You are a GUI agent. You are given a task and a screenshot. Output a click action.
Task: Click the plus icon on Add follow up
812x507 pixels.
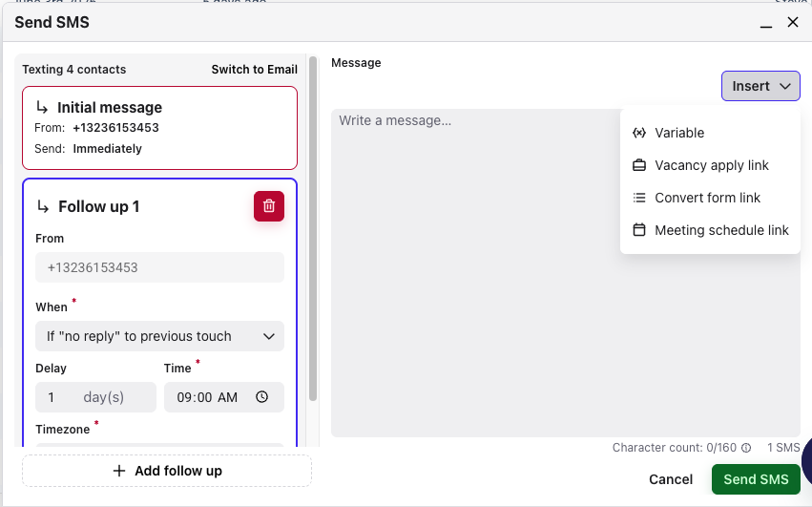point(119,471)
